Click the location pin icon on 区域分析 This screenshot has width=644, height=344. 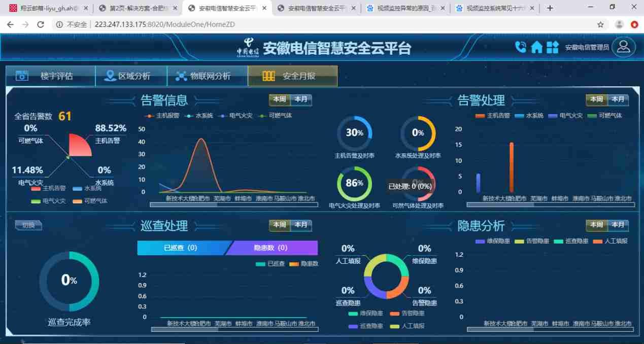tap(110, 76)
